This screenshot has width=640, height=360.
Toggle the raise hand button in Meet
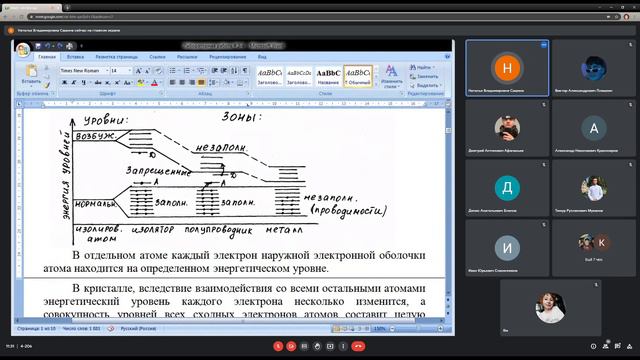coord(317,346)
